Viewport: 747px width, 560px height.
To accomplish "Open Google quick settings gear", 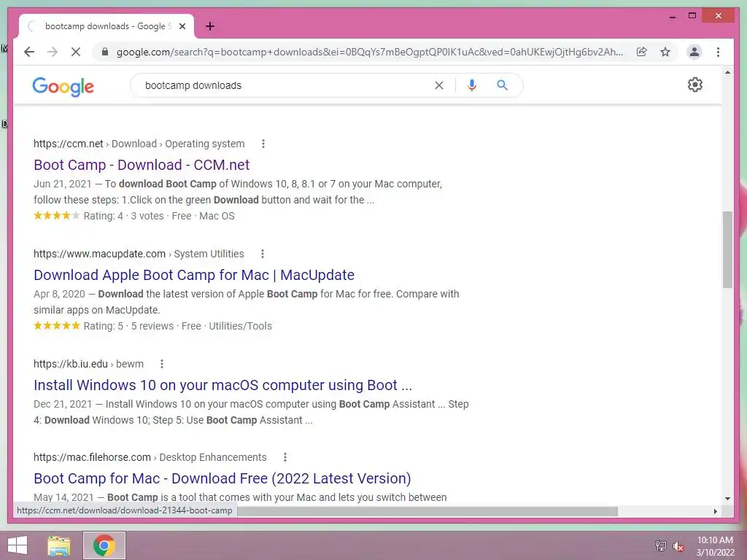I will (x=695, y=85).
